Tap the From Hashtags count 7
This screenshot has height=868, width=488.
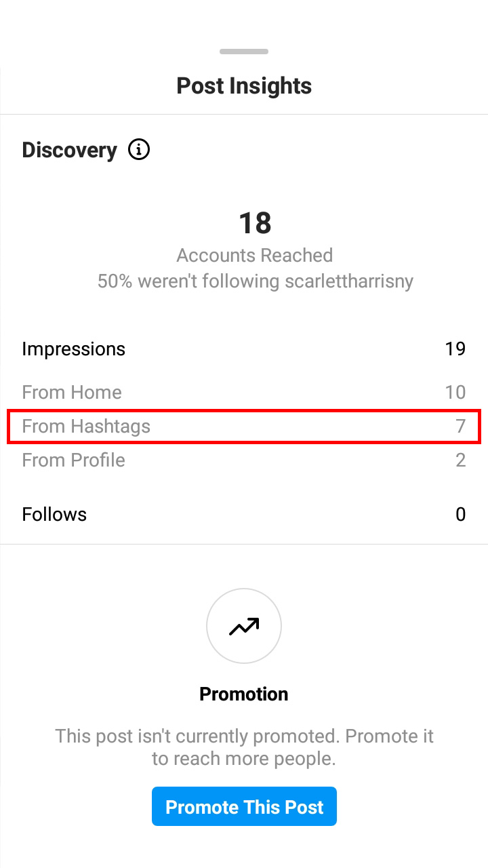461,426
